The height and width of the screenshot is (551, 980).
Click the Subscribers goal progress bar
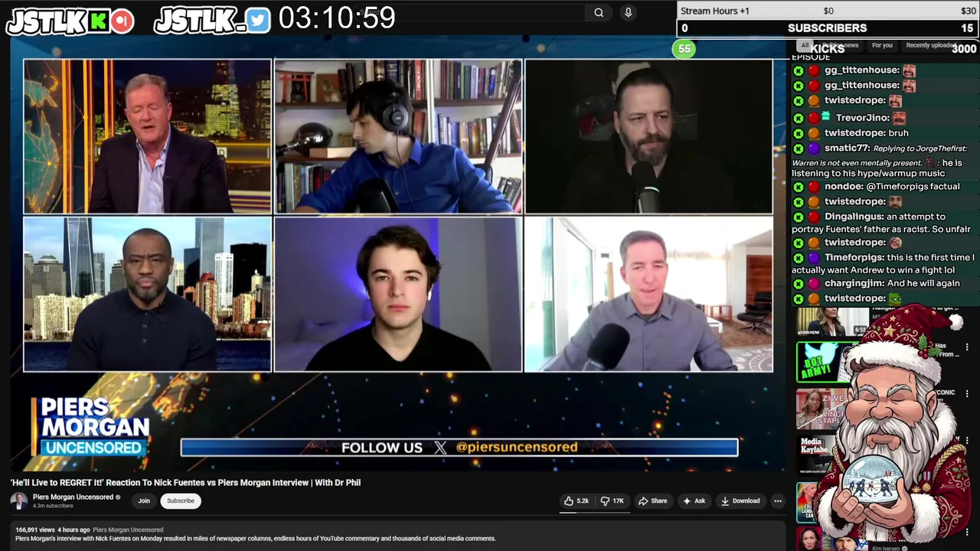point(828,28)
